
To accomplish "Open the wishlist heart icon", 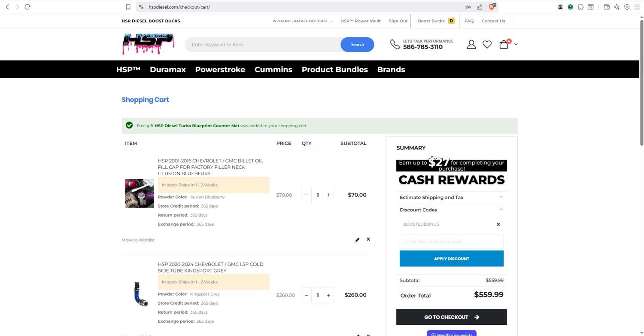I will (x=487, y=44).
